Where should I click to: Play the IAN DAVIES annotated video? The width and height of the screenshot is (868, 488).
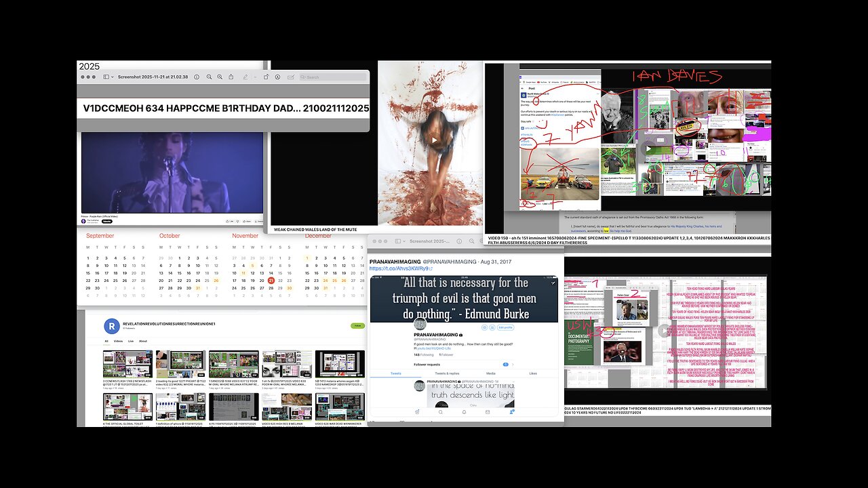point(648,148)
